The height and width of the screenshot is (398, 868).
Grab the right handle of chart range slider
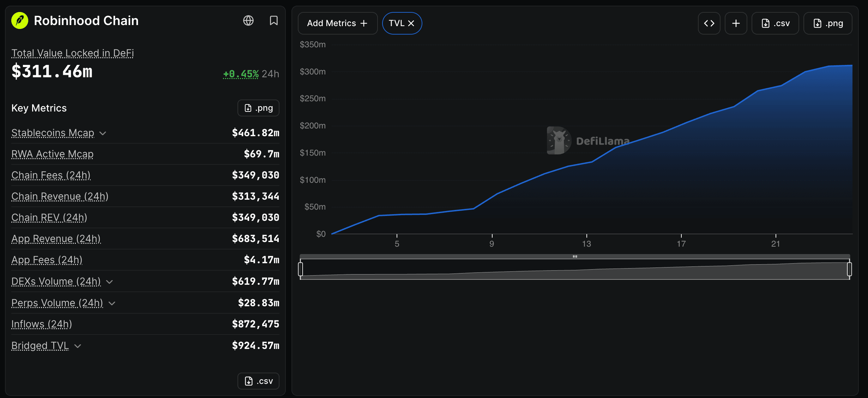coord(850,269)
